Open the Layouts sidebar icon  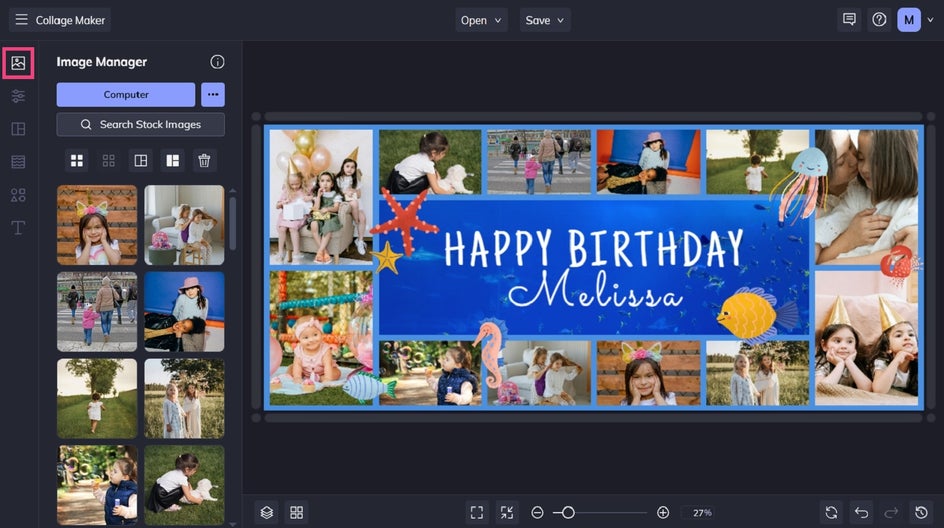tap(18, 129)
